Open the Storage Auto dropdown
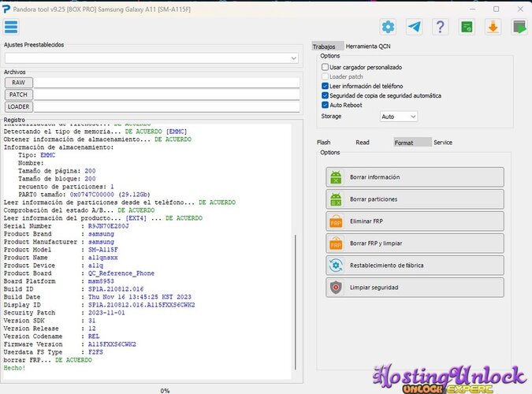This screenshot has width=532, height=394. pyautogui.click(x=399, y=117)
